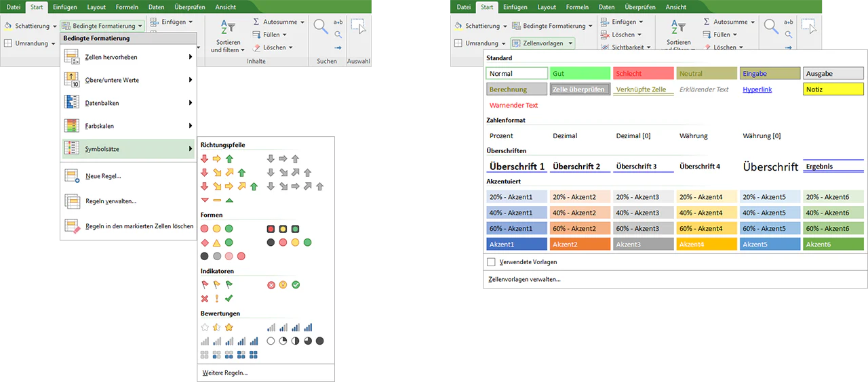The image size is (868, 382).
Task: Choose the check, exclamation, cross symbols set
Action: pos(217,298)
